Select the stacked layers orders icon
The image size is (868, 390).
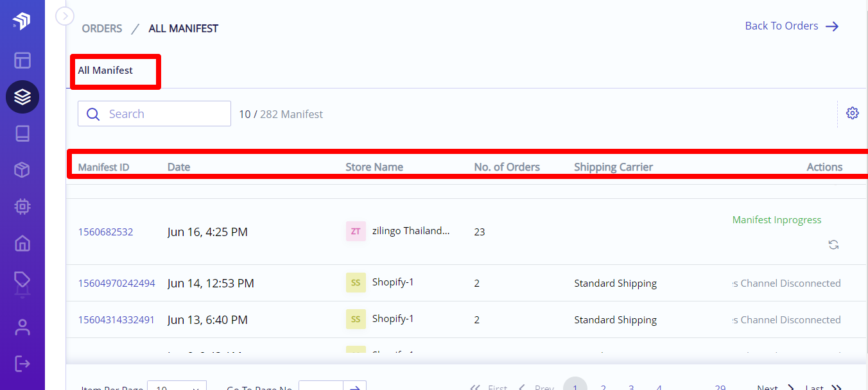22,97
